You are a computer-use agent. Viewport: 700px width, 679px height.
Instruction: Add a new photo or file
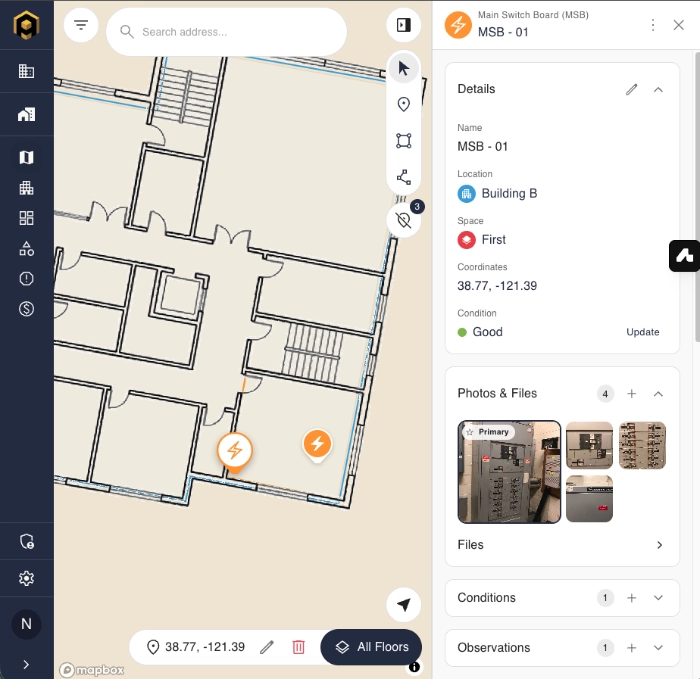[631, 394]
